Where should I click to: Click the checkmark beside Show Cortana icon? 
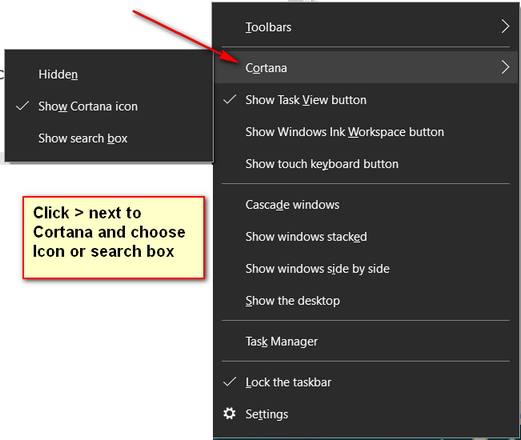click(x=23, y=106)
